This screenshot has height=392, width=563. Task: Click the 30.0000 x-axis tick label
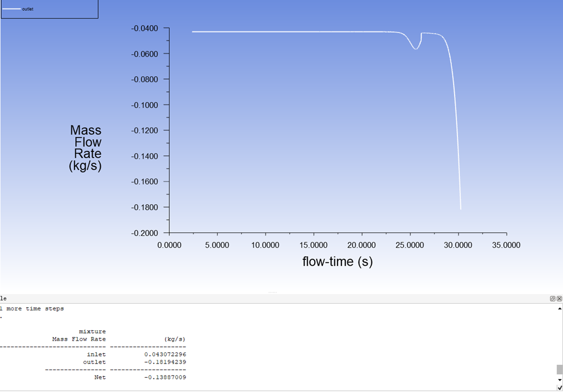[458, 246]
